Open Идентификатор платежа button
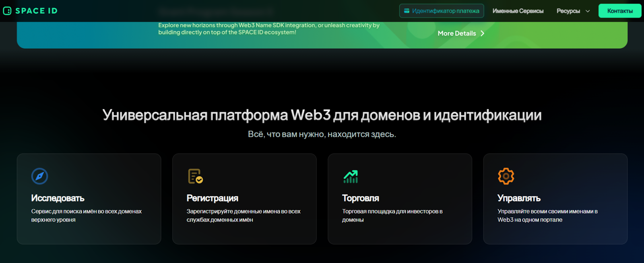The width and height of the screenshot is (644, 263). [x=442, y=11]
